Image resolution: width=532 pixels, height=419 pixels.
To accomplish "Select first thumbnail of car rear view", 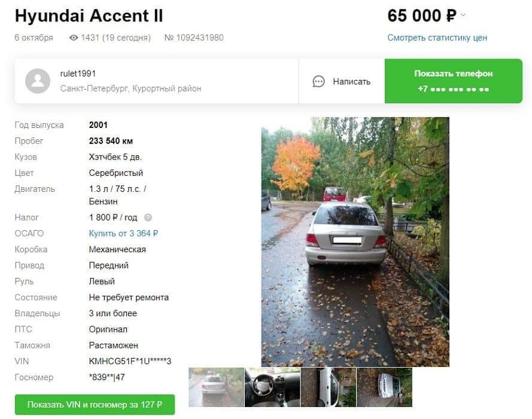I will (216, 387).
